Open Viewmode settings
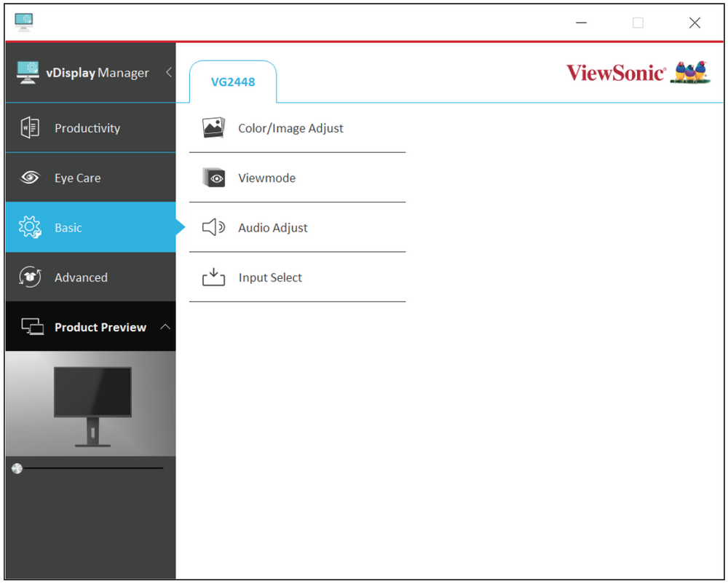The height and width of the screenshot is (584, 728). tap(297, 178)
